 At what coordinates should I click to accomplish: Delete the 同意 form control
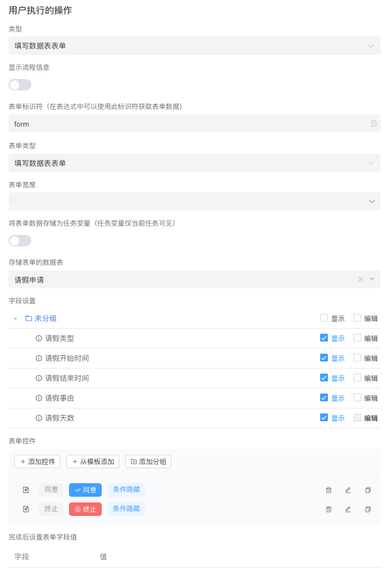pos(329,490)
